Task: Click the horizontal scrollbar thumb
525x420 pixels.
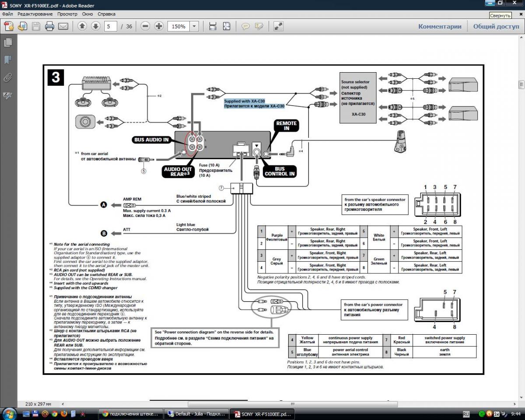Action: pos(293,404)
